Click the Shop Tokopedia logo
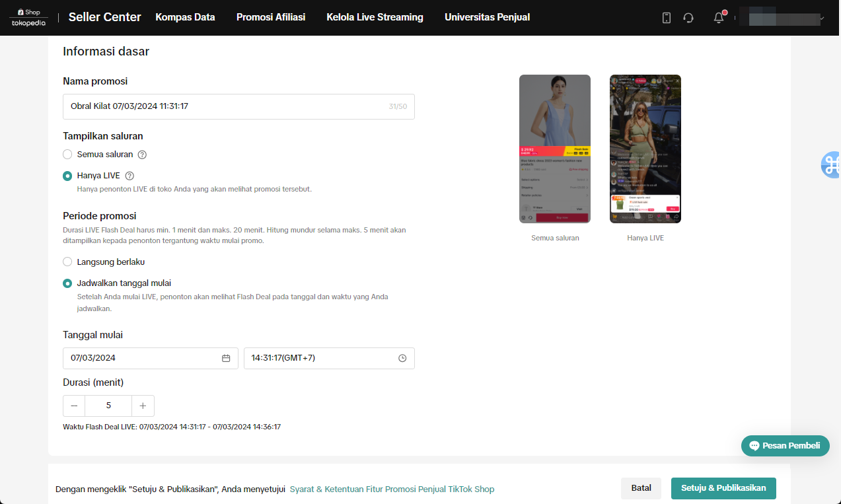Image resolution: width=841 pixels, height=504 pixels. pos(28,17)
